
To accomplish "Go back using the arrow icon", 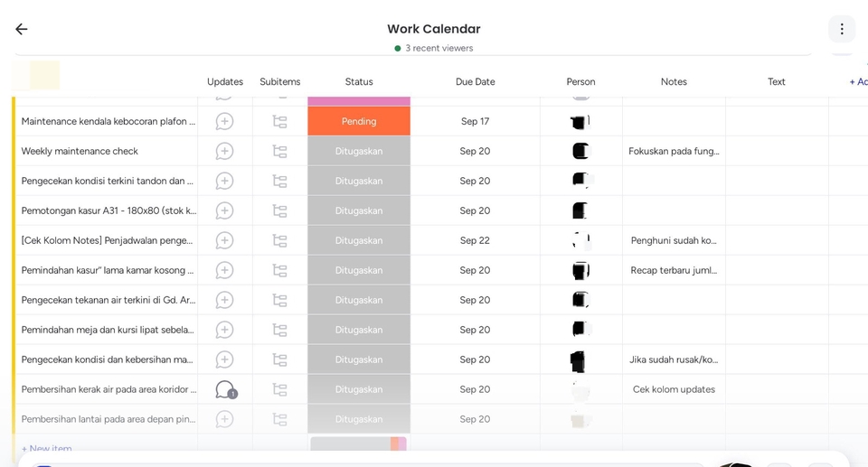I will tap(22, 29).
